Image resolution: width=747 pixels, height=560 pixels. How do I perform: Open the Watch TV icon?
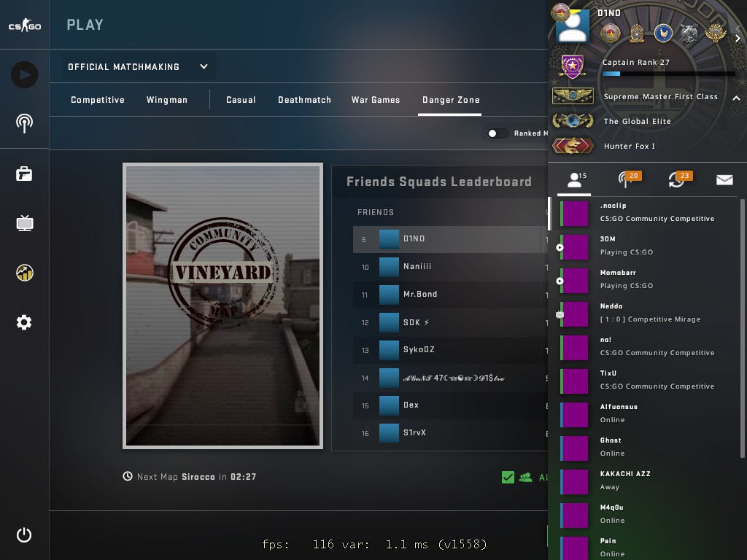point(24,223)
